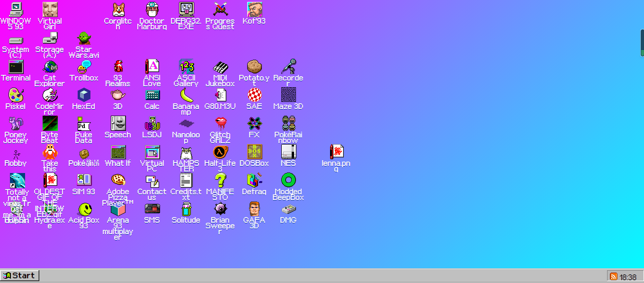The height and width of the screenshot is (283, 644).
Task: Open Cat Explorer
Action: pyautogui.click(x=49, y=66)
